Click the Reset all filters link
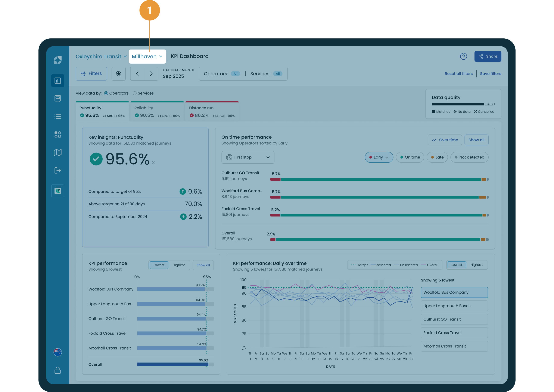Screen dimensions: 554x392 pos(458,74)
